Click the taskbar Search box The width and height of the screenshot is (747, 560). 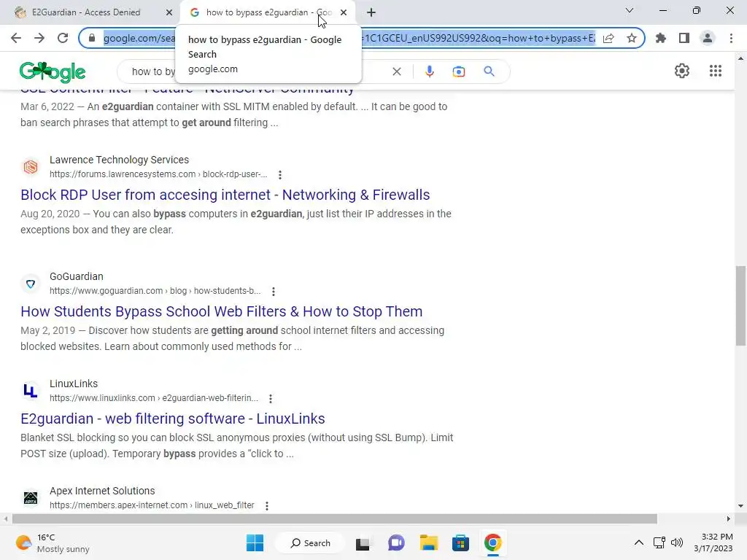(x=310, y=542)
